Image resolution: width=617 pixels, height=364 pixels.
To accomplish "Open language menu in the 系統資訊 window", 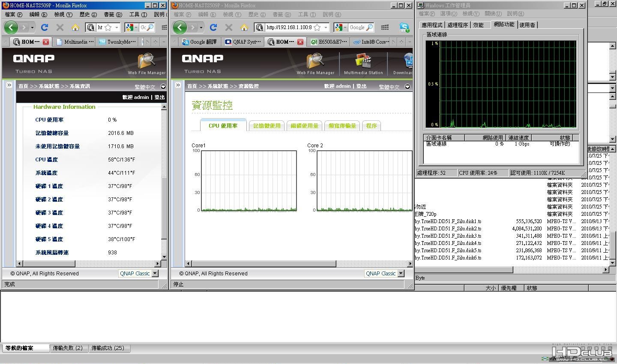I will coord(163,87).
